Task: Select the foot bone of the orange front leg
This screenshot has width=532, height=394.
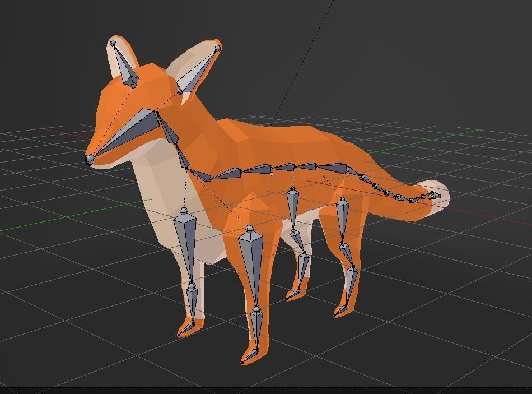Action: [x=250, y=355]
